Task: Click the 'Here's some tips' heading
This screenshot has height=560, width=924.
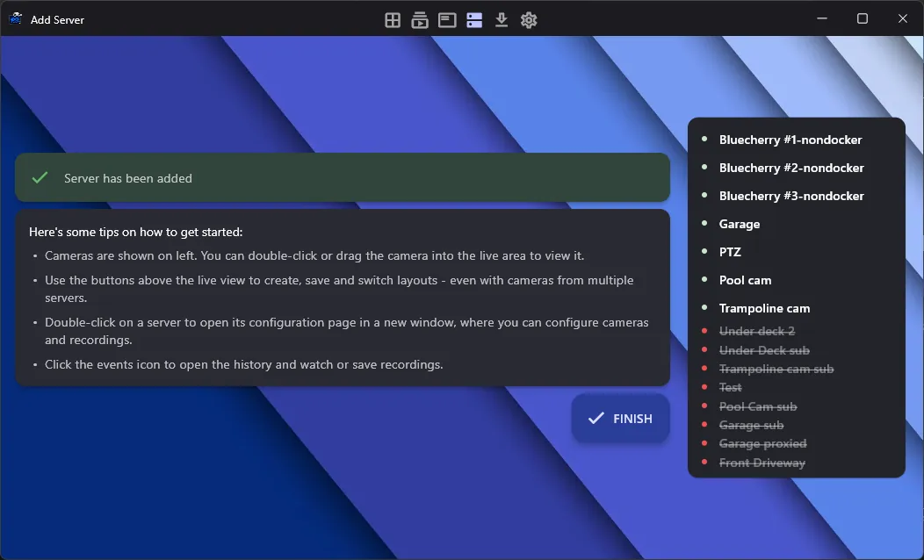Action: (x=135, y=232)
